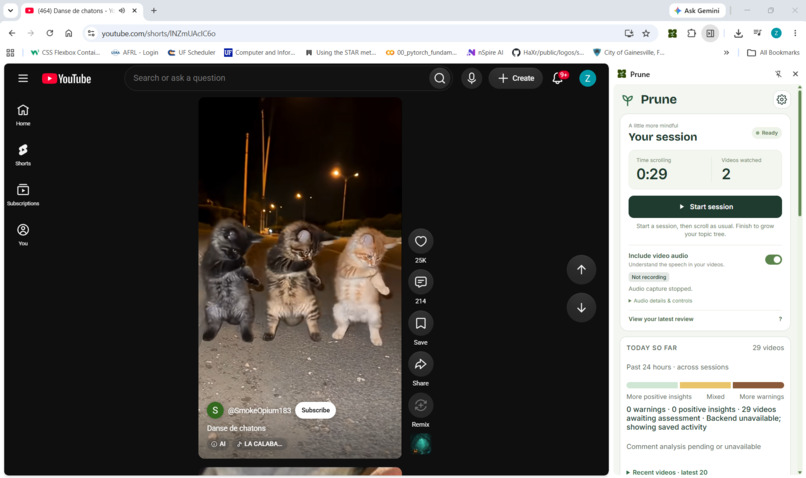Click the green More positive insights bar
The image size is (806, 478).
click(652, 385)
